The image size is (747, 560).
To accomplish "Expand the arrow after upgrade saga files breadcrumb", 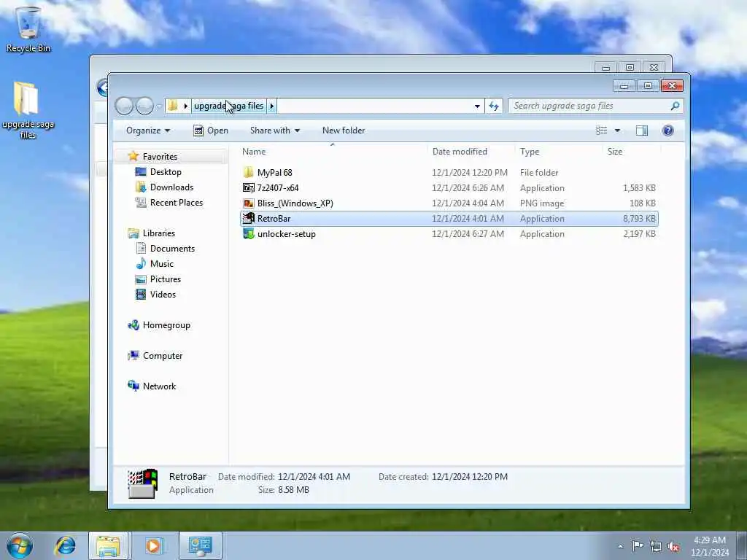I will 271,106.
